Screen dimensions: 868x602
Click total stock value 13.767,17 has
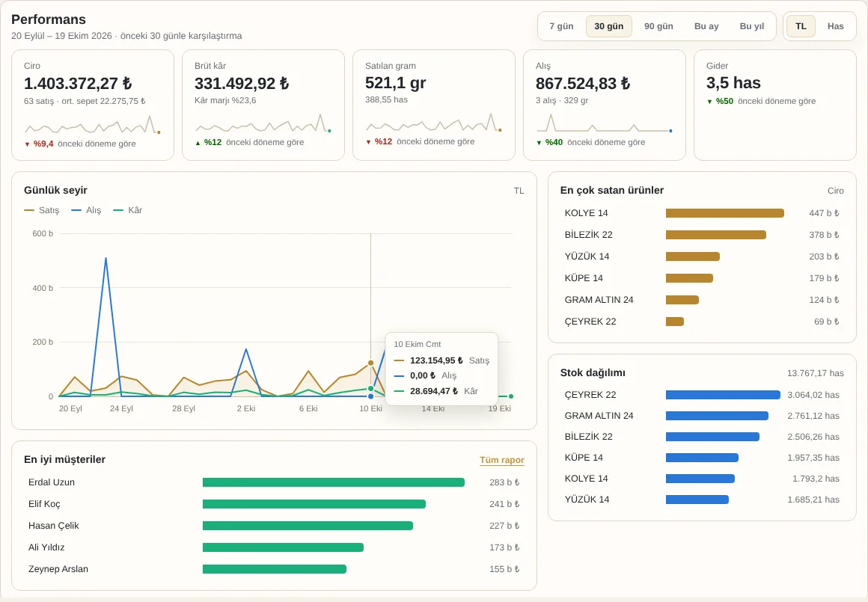[x=816, y=373]
